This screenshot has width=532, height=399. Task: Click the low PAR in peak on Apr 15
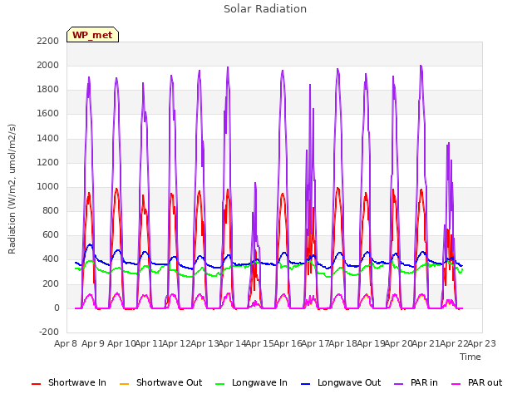pos(255,183)
